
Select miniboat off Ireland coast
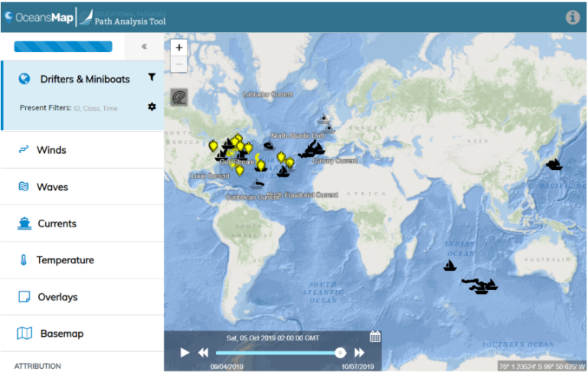[x=323, y=119]
